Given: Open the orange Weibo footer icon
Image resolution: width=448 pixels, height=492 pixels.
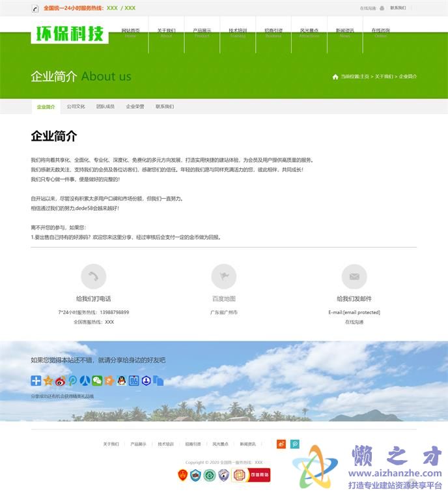Looking at the screenshot, I should tap(281, 444).
